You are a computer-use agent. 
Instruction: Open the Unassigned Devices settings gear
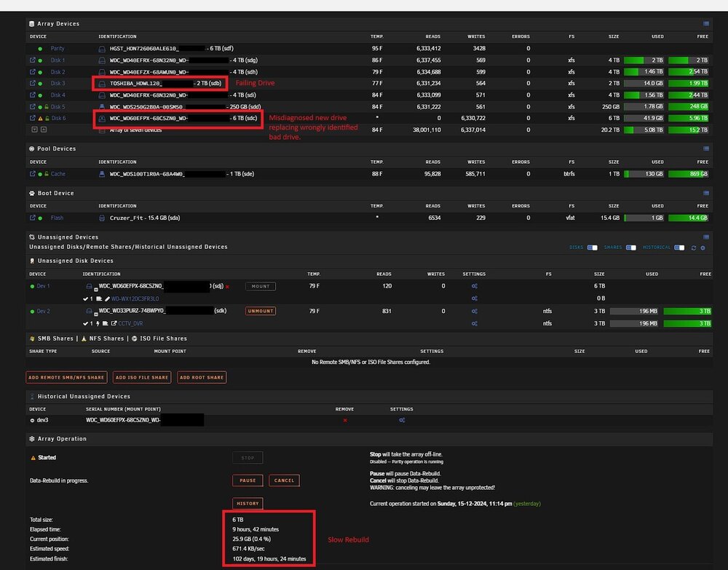(x=703, y=248)
